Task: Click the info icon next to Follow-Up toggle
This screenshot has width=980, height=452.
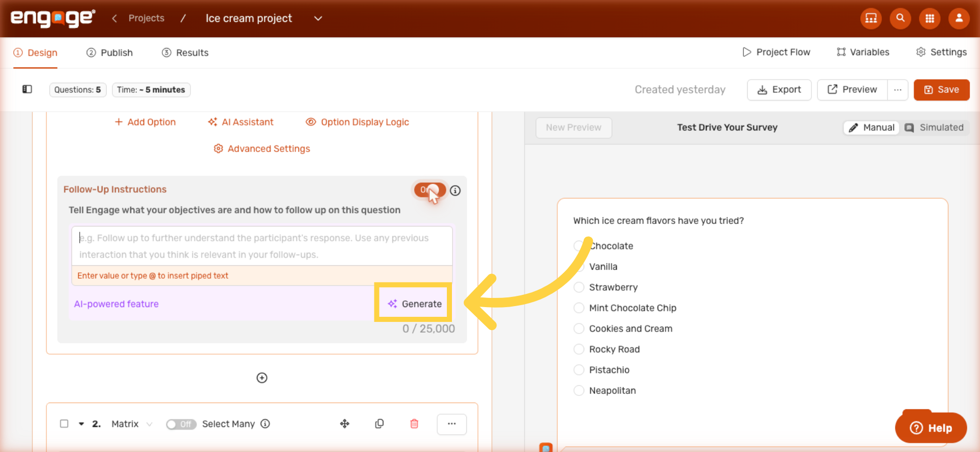Action: [455, 190]
